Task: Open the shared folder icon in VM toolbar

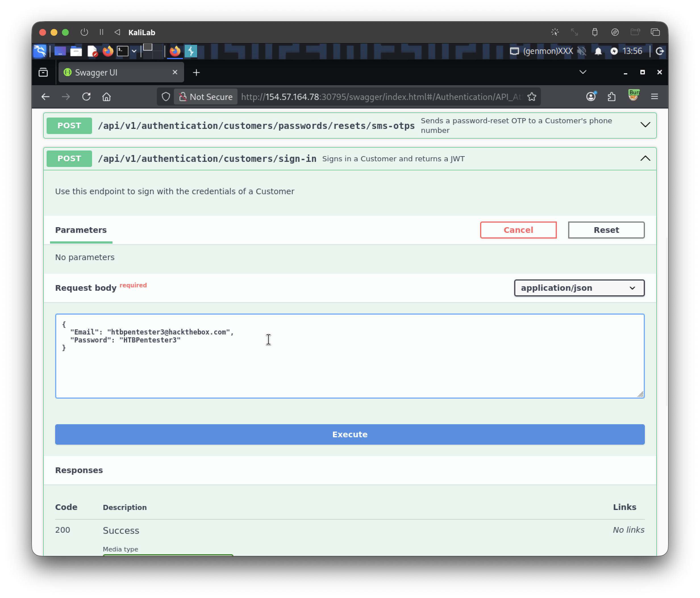Action: click(635, 32)
